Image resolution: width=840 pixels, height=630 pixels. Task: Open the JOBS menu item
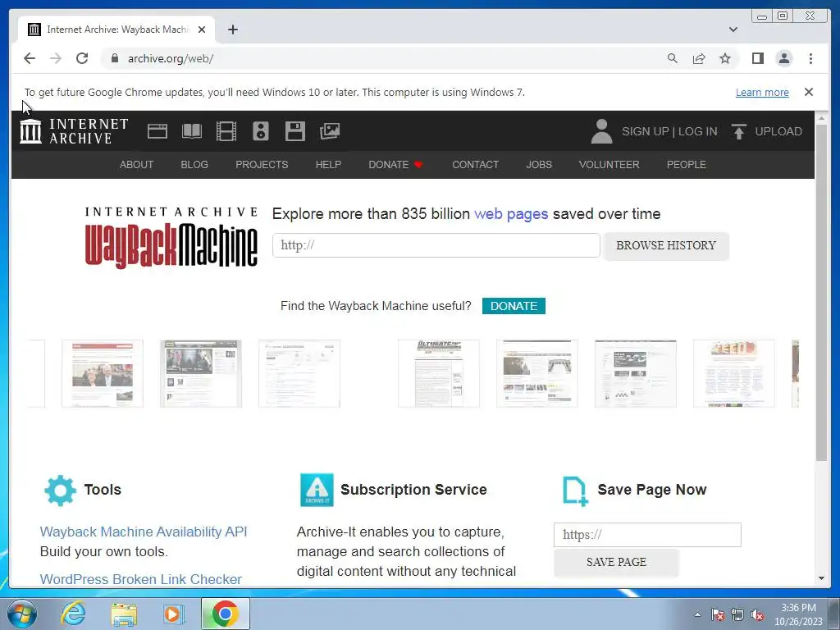click(x=539, y=164)
